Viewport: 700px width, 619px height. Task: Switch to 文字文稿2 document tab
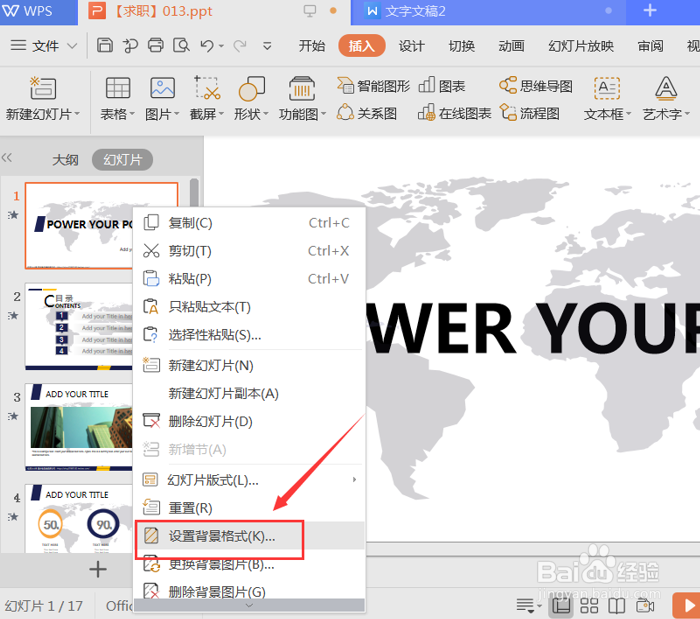pyautogui.click(x=488, y=12)
